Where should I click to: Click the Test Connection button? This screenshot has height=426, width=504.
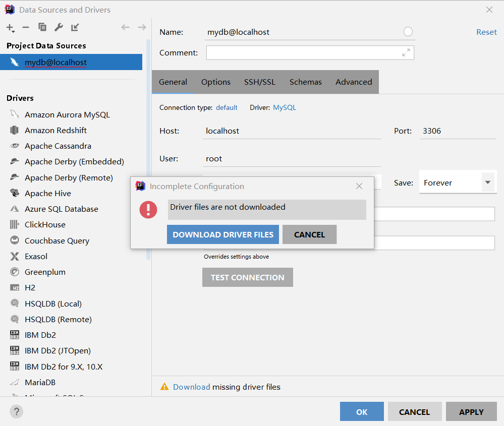(x=248, y=277)
